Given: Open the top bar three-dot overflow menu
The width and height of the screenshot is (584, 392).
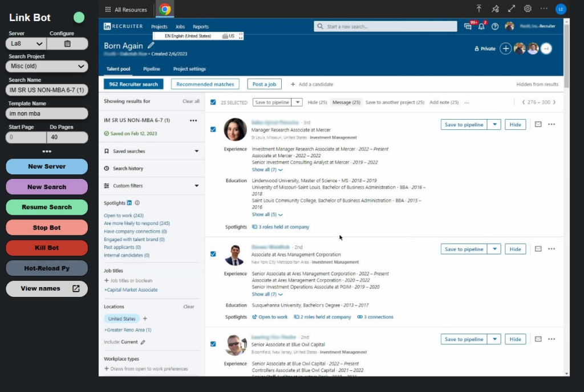Looking at the screenshot, I should point(544,9).
